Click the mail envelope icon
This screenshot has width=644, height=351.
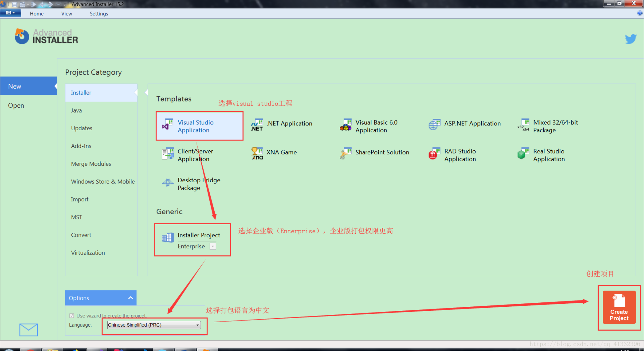pyautogui.click(x=28, y=330)
